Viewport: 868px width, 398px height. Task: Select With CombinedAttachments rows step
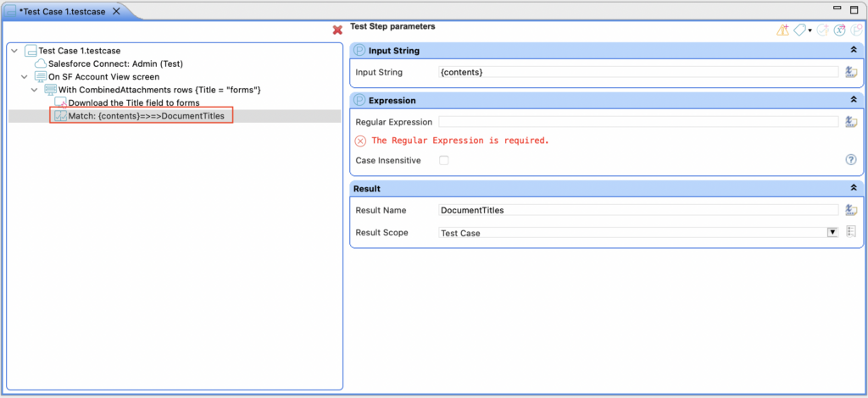click(x=159, y=90)
